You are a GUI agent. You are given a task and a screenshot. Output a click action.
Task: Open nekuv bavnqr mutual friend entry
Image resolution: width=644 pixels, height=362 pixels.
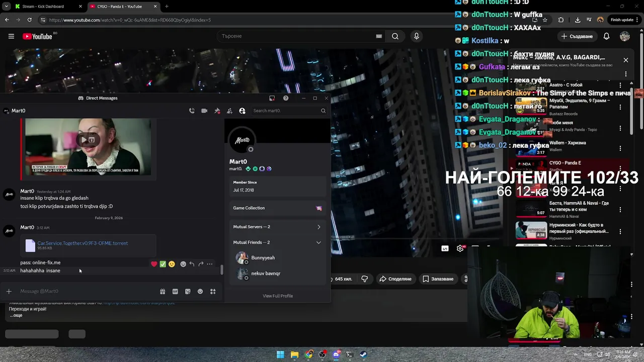(x=277, y=274)
